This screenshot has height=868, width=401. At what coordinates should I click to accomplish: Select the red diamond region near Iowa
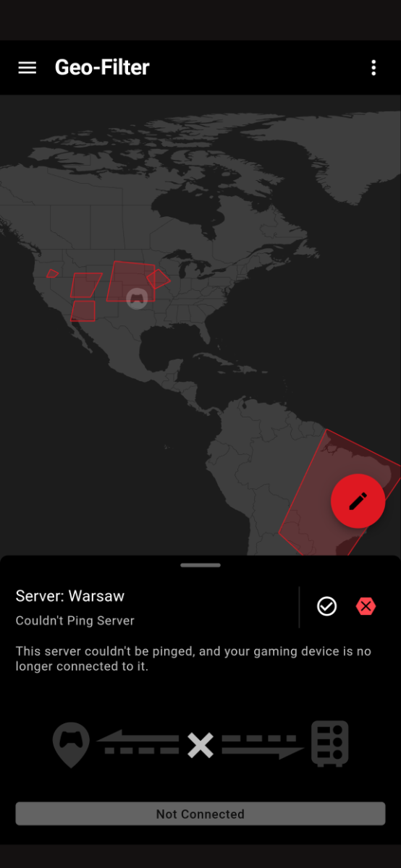coord(159,278)
